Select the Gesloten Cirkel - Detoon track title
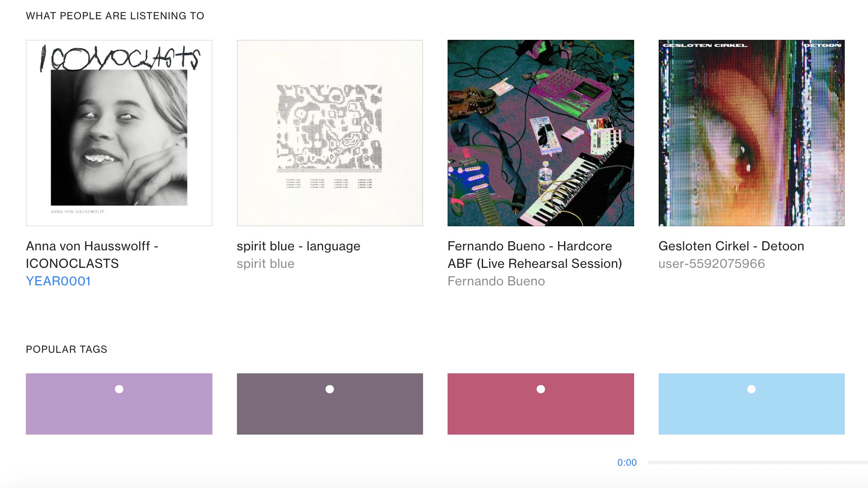 (731, 246)
